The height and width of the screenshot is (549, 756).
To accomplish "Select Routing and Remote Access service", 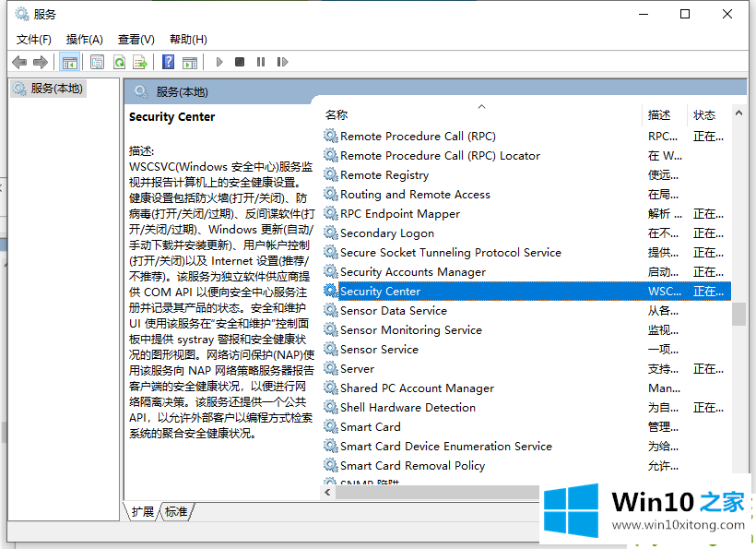I will coord(526,195).
